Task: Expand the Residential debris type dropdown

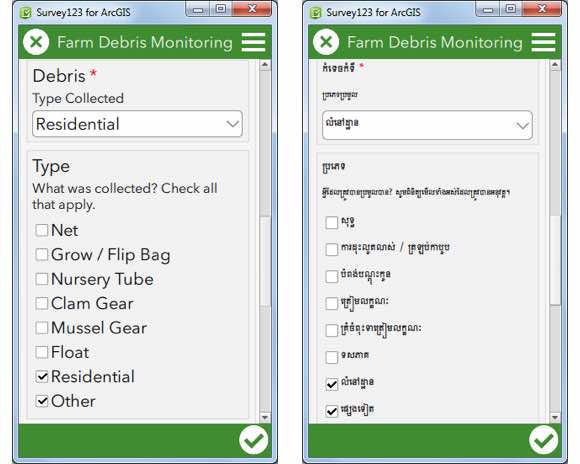Action: pyautogui.click(x=137, y=124)
